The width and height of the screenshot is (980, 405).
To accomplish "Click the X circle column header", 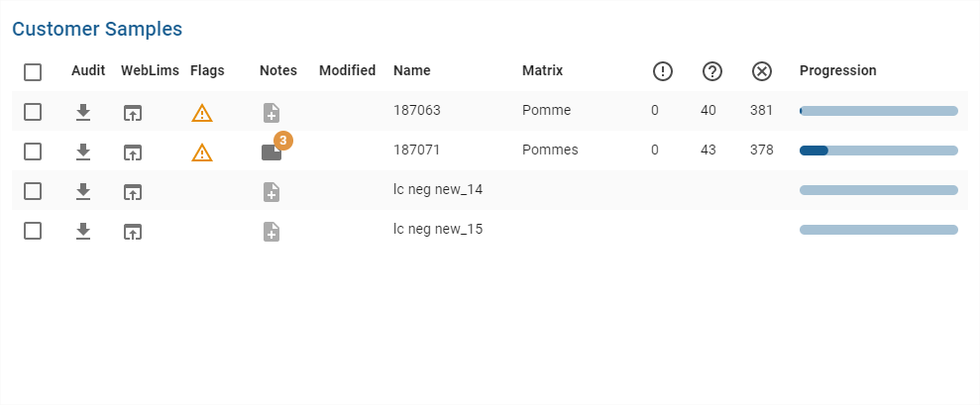I will coord(761,71).
